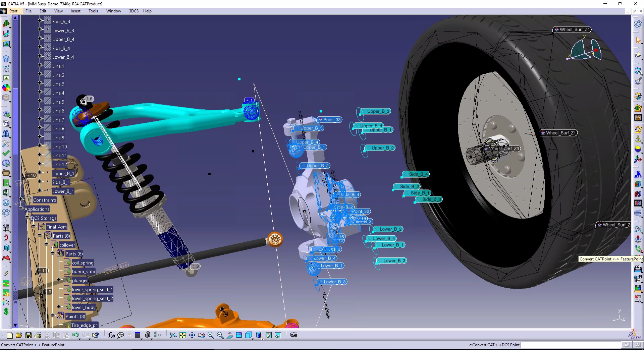
Task: Select the coil_spring part in the tree
Action: pyautogui.click(x=83, y=263)
